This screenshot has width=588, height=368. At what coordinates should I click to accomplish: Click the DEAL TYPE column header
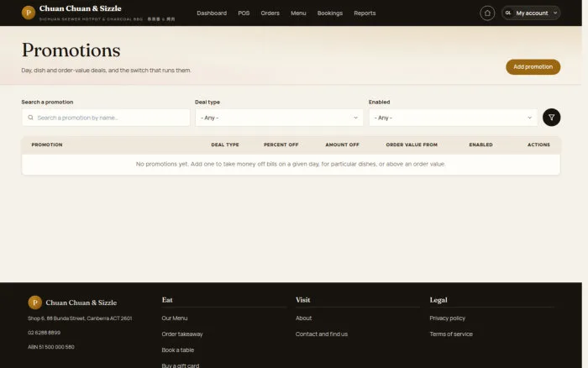pyautogui.click(x=225, y=145)
